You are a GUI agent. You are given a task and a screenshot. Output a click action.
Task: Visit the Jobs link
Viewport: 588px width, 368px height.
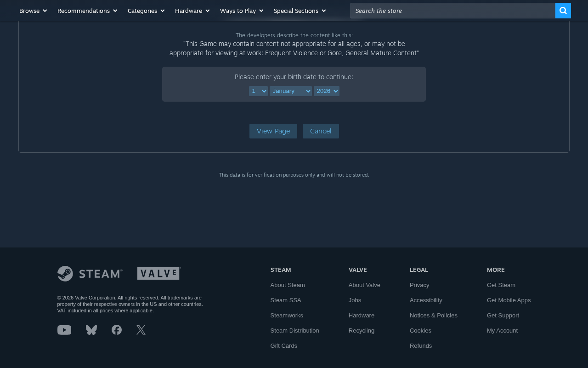coord(355,300)
